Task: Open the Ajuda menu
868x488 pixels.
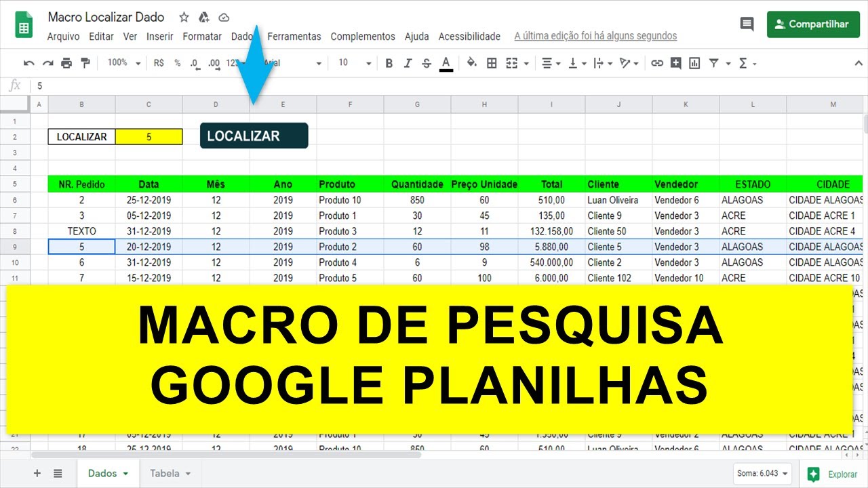Action: pos(417,37)
